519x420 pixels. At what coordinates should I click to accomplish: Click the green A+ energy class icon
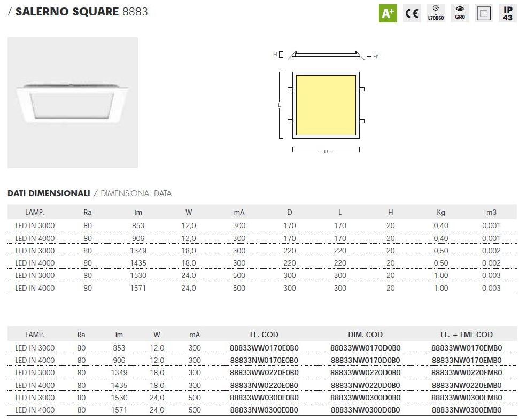(x=388, y=13)
